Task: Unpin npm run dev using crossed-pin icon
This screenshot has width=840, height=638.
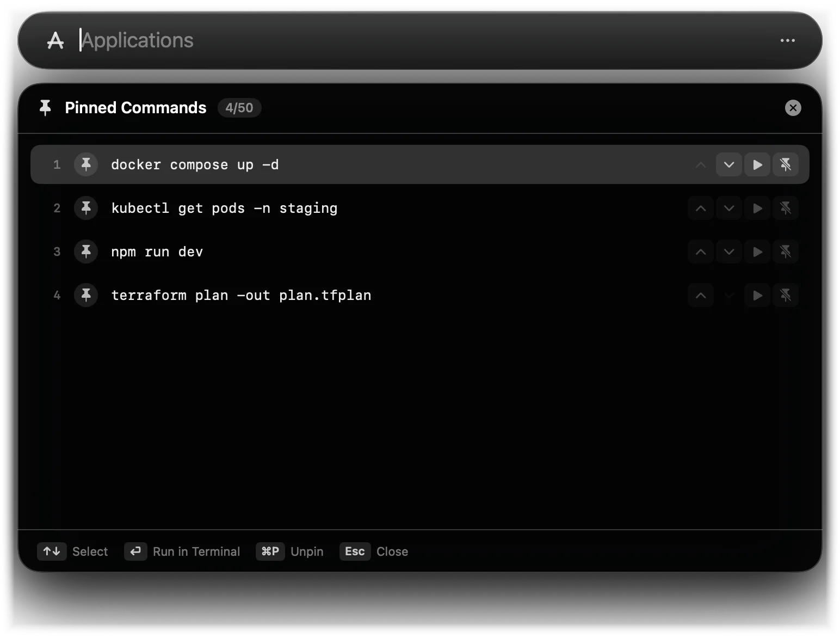Action: pyautogui.click(x=786, y=251)
